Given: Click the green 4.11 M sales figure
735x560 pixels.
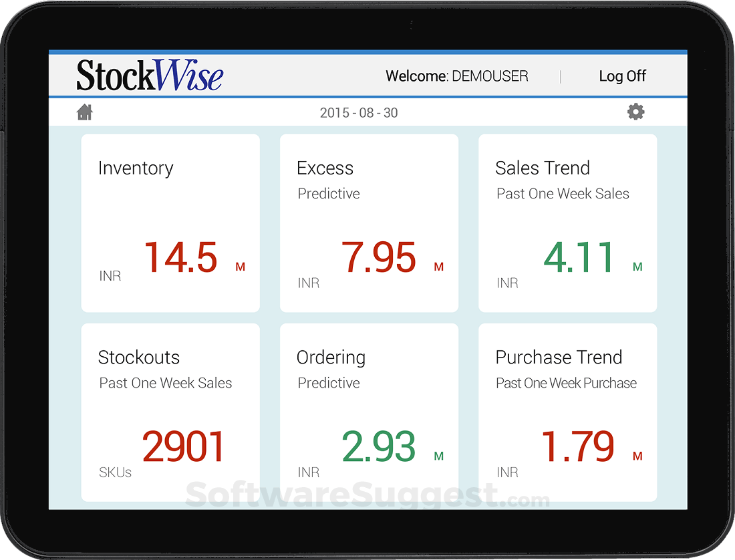Looking at the screenshot, I should click(579, 259).
